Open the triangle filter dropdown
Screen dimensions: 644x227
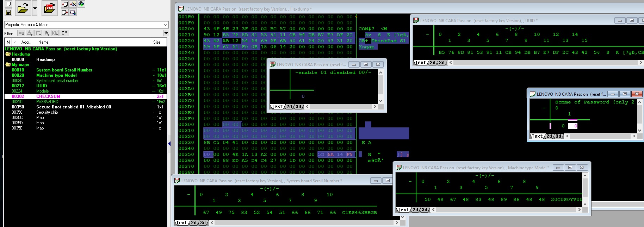point(30,33)
